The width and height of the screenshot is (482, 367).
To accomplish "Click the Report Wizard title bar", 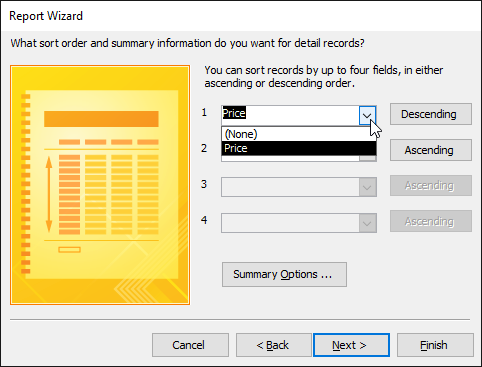I will pos(241,16).
